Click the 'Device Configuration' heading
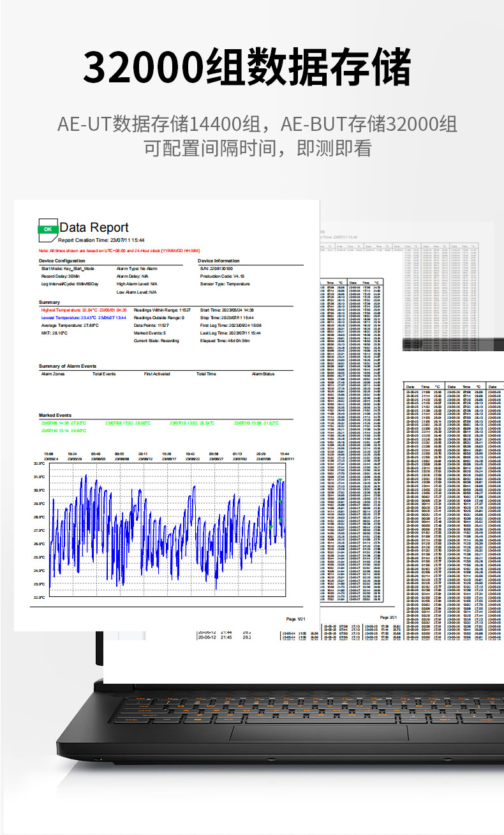 pos(62,261)
